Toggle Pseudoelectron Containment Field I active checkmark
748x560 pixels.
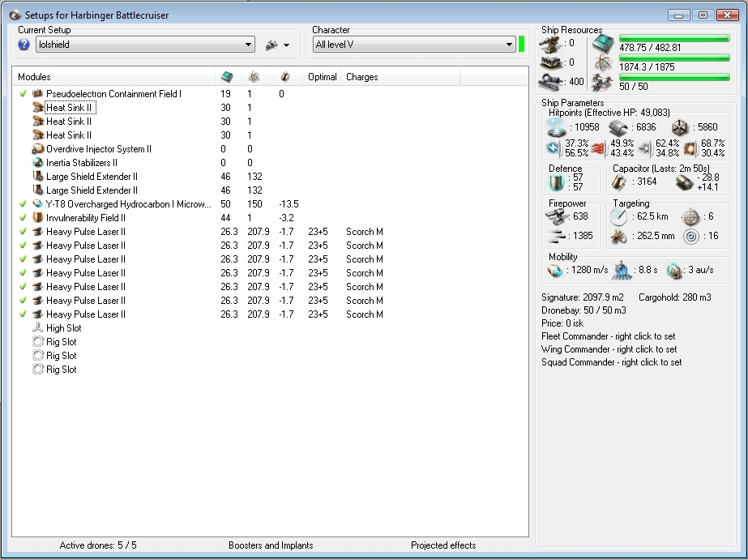pos(23,93)
